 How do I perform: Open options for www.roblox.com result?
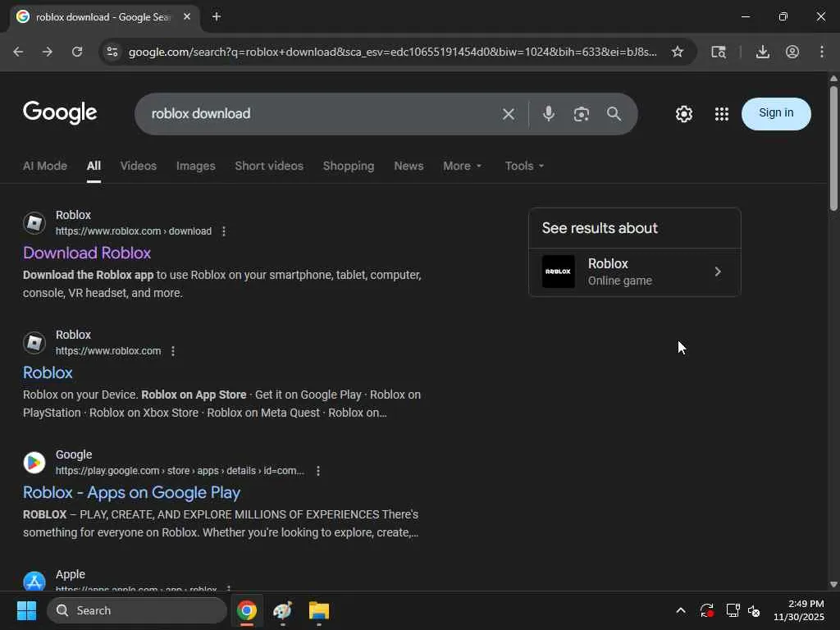pyautogui.click(x=172, y=351)
